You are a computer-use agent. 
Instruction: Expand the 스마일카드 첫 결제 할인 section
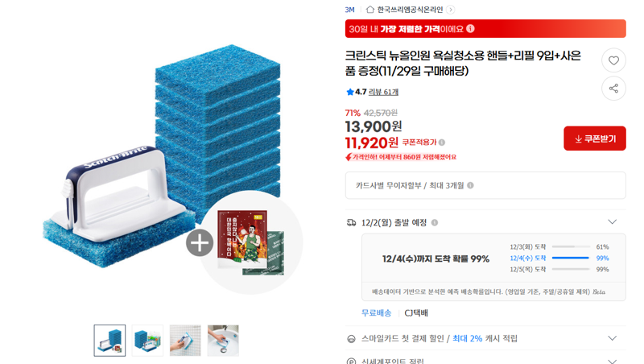pyautogui.click(x=612, y=338)
